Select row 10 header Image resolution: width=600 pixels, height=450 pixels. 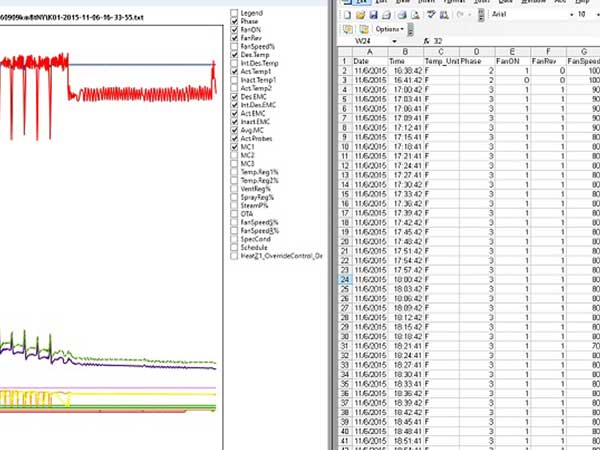tap(344, 147)
